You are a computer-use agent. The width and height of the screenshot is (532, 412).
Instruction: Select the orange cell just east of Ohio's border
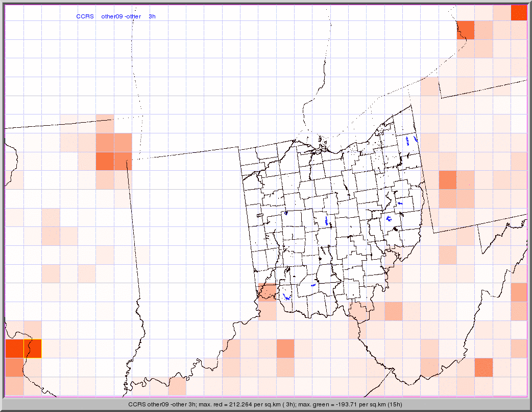(447, 180)
